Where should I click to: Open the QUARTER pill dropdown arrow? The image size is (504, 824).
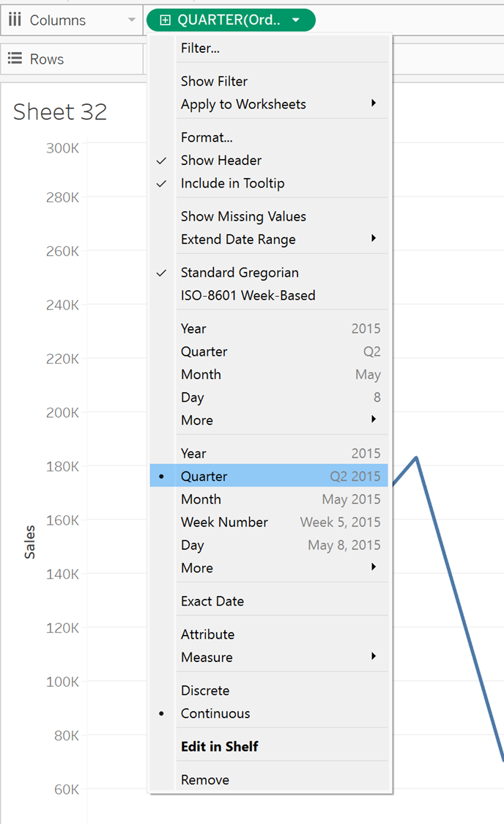coord(295,21)
